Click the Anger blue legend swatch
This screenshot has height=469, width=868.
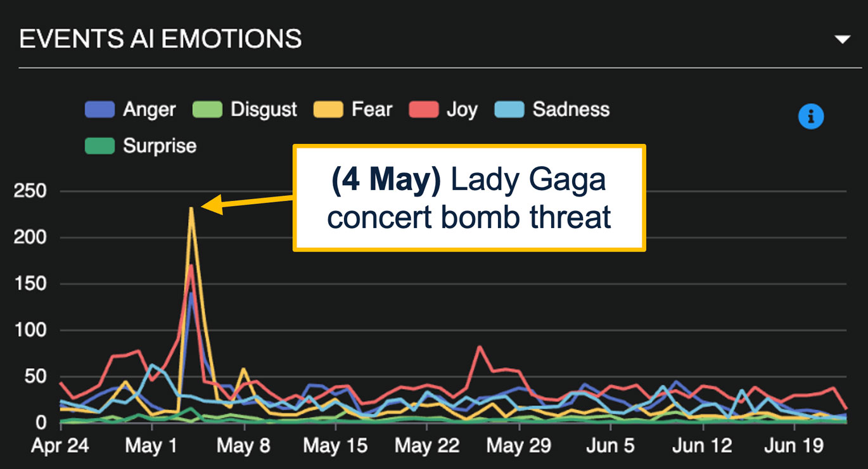(x=100, y=110)
